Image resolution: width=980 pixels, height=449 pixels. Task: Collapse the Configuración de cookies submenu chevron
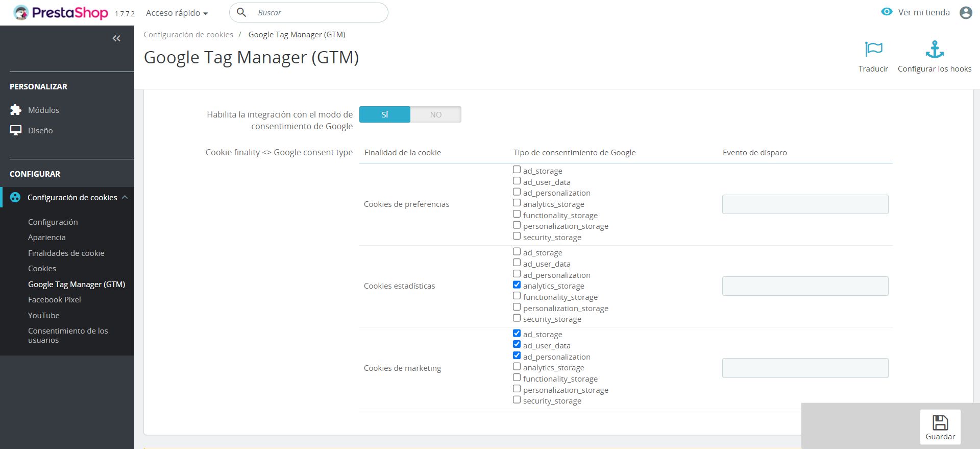(125, 197)
